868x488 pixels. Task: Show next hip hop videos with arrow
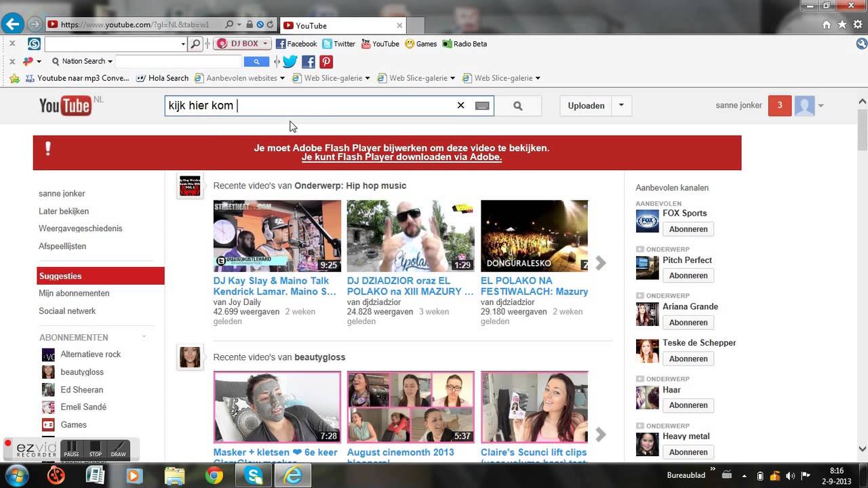point(600,263)
